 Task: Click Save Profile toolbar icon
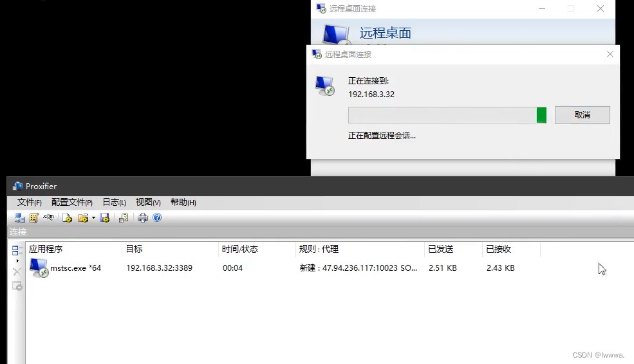[105, 218]
